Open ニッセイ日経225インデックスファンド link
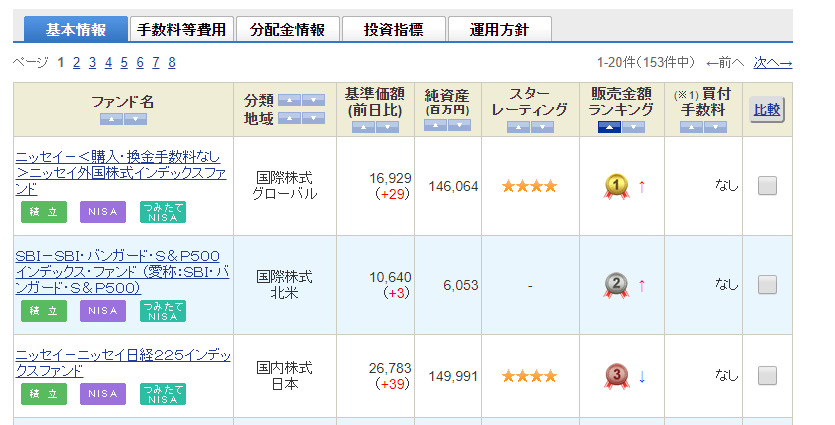Viewport: 835px width, 425px height. tap(123, 363)
